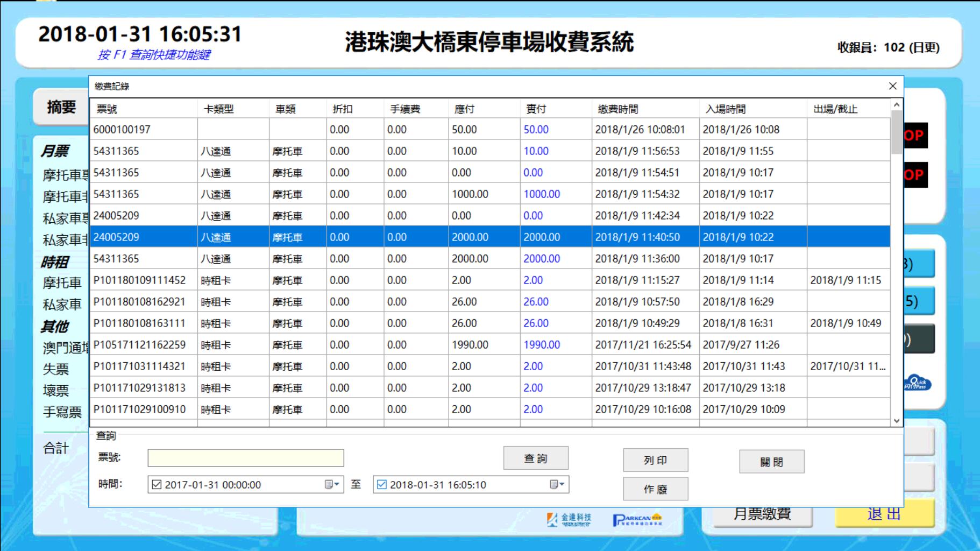Click the Quick Pass logo icon
The width and height of the screenshot is (980, 551).
point(918,383)
